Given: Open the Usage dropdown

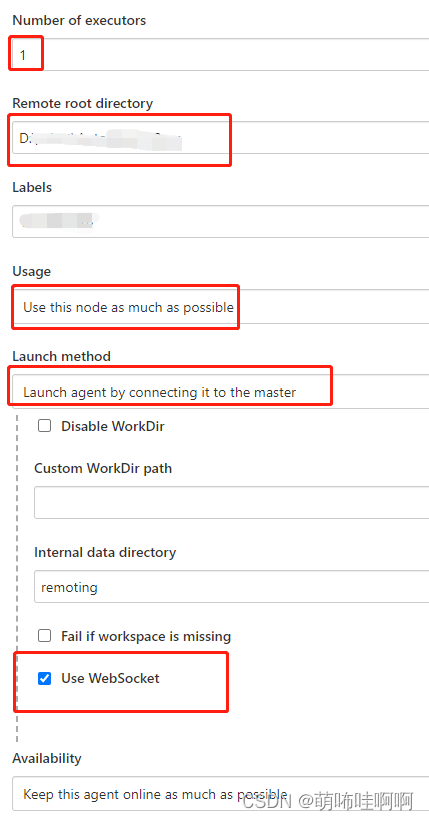Looking at the screenshot, I should 220,307.
